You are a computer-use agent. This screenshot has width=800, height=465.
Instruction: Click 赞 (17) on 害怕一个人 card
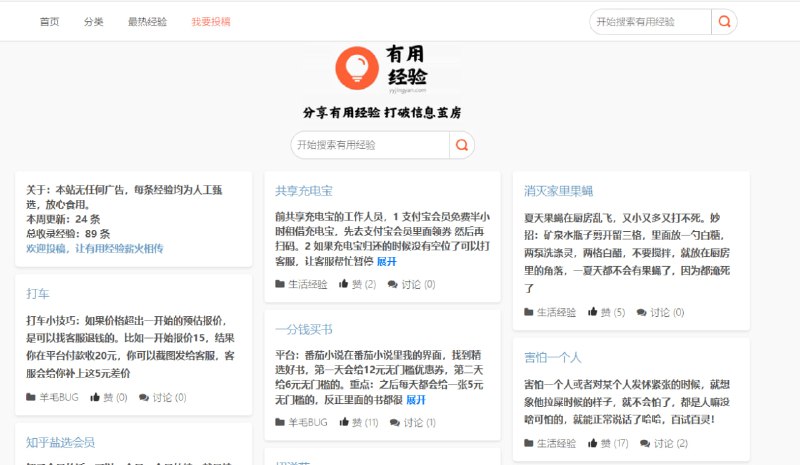(x=614, y=444)
